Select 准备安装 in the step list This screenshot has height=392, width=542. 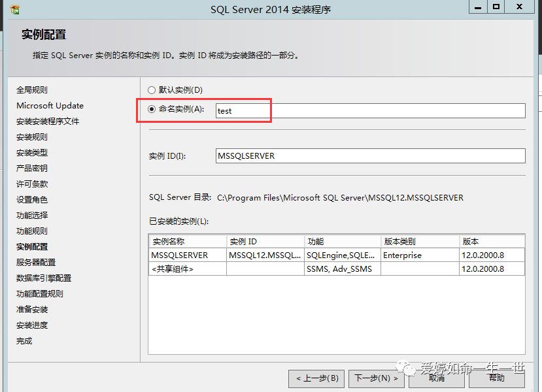(32, 310)
